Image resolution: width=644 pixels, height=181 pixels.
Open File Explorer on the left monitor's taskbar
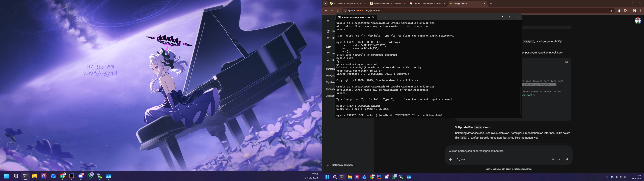pos(35,176)
